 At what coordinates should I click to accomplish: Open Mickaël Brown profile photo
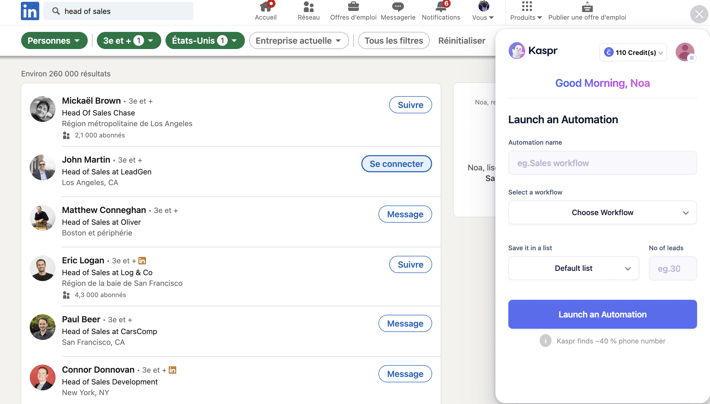tap(43, 109)
